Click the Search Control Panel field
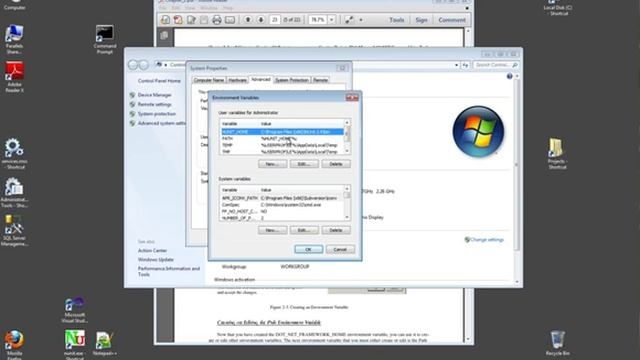Viewport: 640px width, 360px height. pyautogui.click(x=496, y=65)
